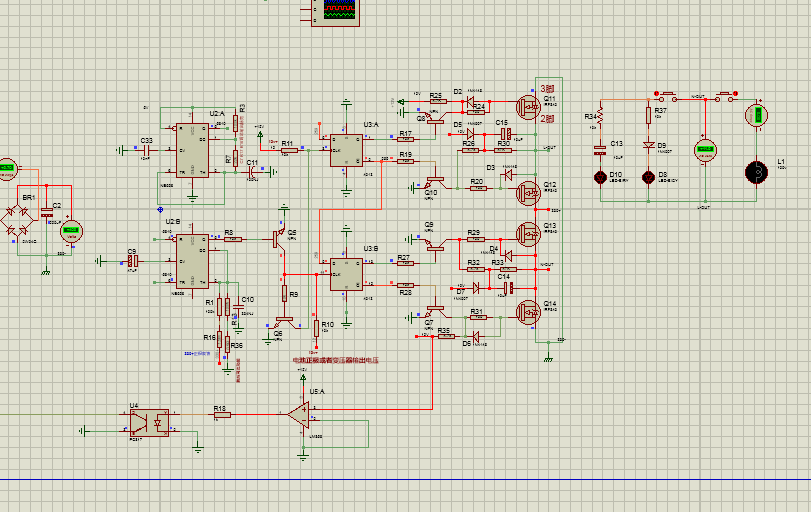Image resolution: width=811 pixels, height=512 pixels.
Task: Select resistor R20
Action: point(478,188)
